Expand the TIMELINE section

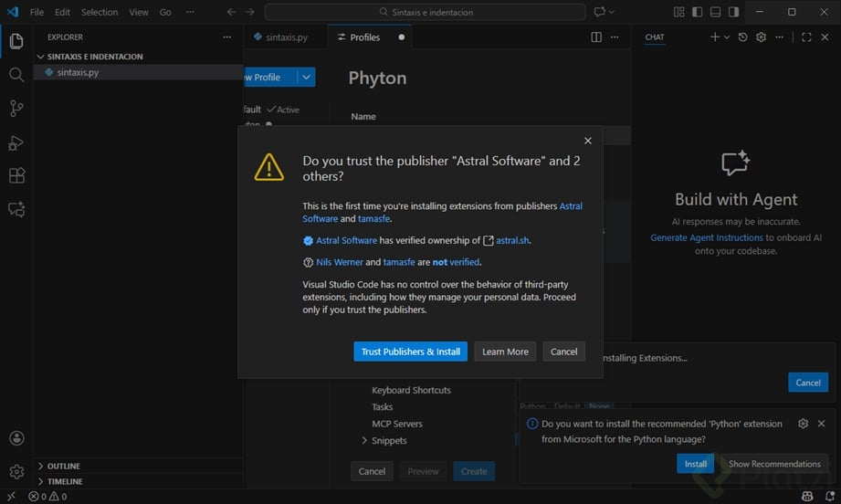point(64,481)
